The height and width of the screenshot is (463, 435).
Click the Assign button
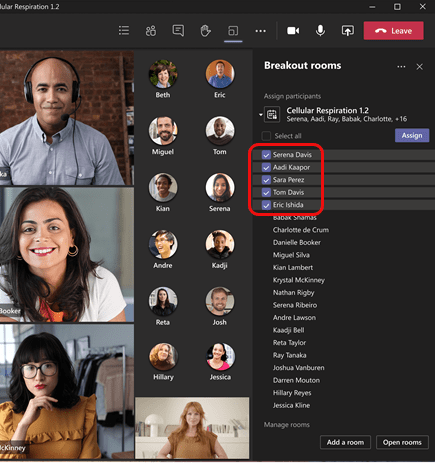coord(412,135)
